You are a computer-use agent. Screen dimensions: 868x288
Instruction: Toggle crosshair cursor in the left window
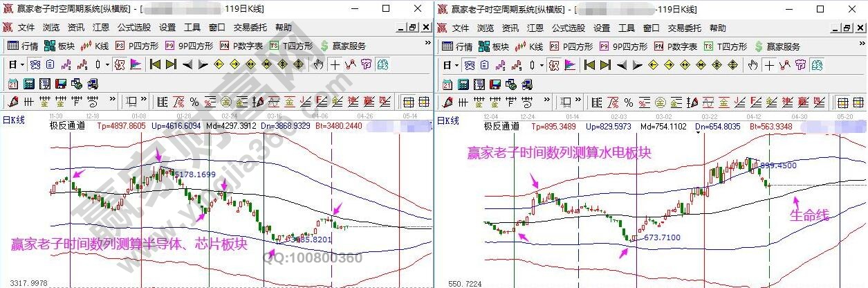point(335,65)
